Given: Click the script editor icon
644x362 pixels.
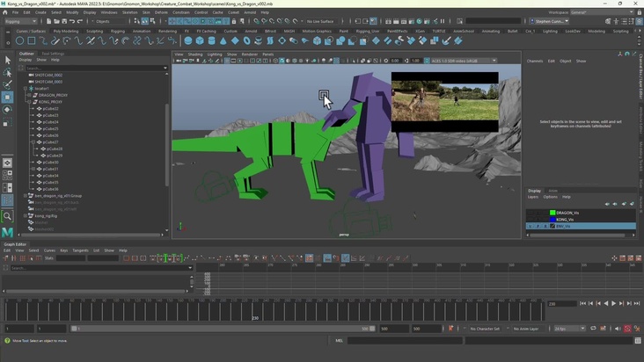Looking at the screenshot, I should pyautogui.click(x=638, y=340).
